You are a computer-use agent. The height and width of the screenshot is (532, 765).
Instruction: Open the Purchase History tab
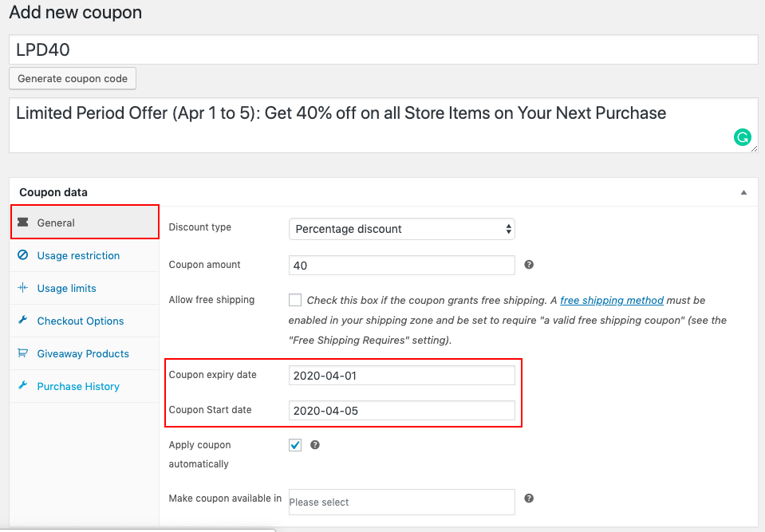coord(78,386)
